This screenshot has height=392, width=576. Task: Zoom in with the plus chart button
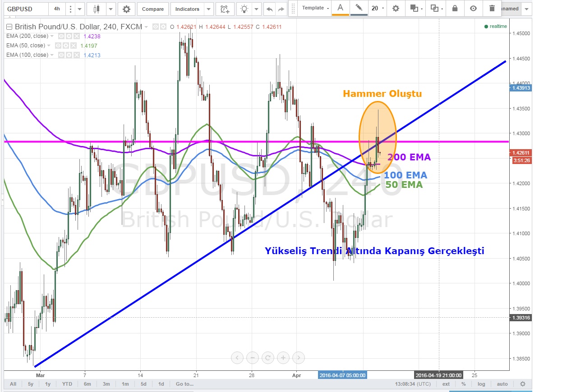(283, 358)
